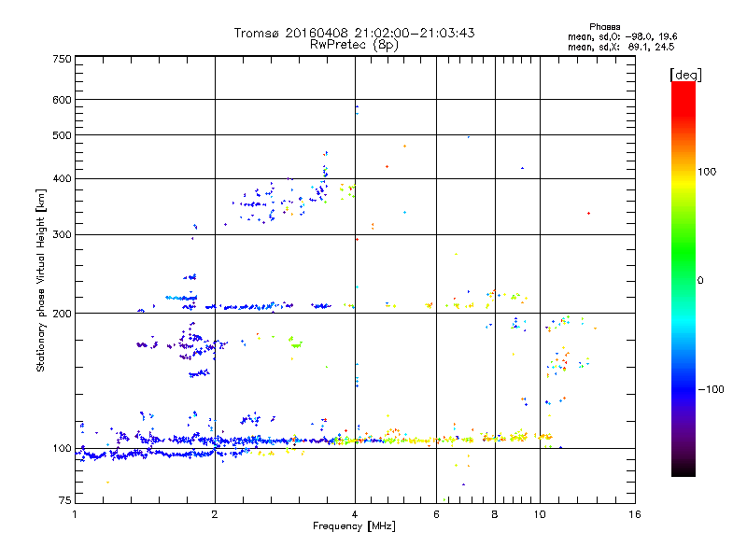Click the 'Frequency [MHz]' axis label
The width and height of the screenshot is (747, 560).
pos(354,526)
